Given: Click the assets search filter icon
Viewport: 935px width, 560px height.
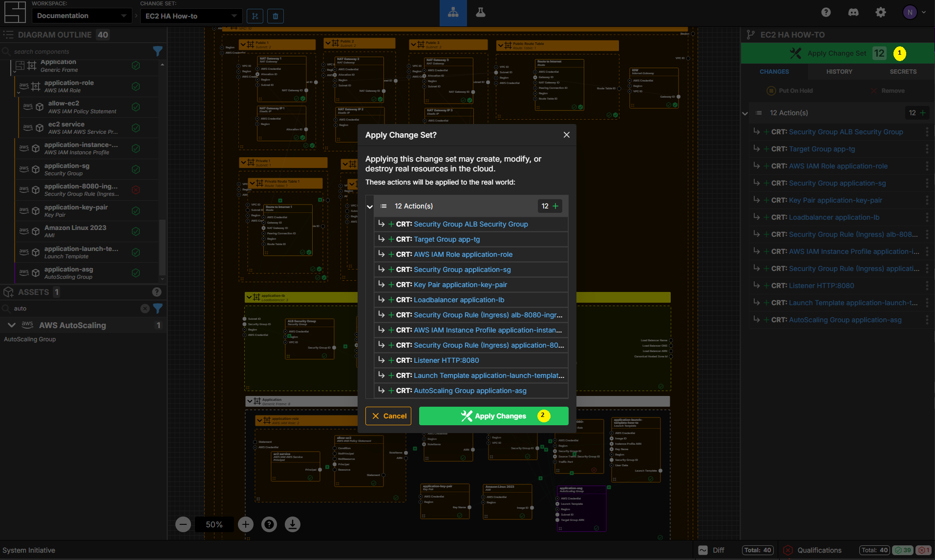Looking at the screenshot, I should (x=158, y=308).
